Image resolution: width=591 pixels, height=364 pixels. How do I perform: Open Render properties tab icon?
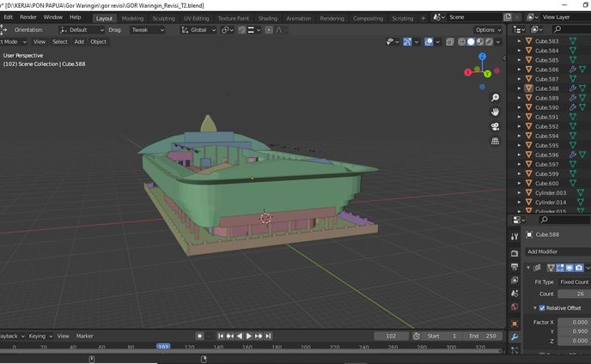(515, 253)
